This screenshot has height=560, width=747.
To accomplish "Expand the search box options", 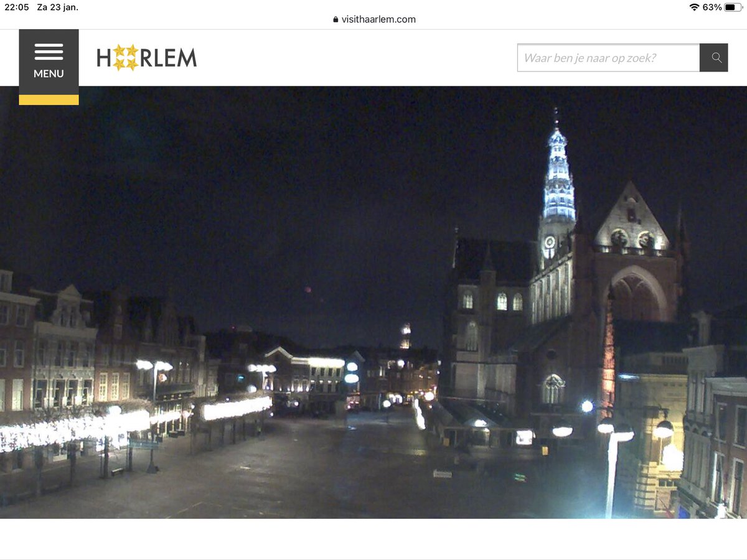I will pos(607,57).
